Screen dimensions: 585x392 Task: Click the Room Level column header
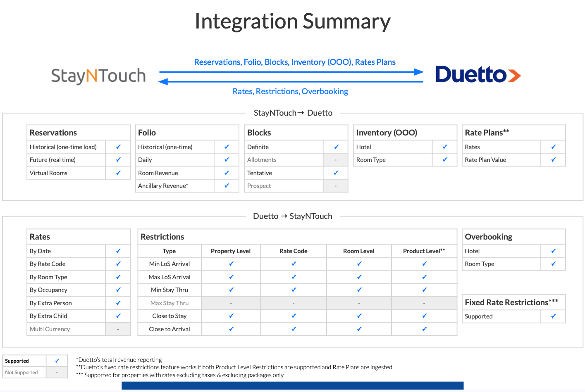(359, 251)
